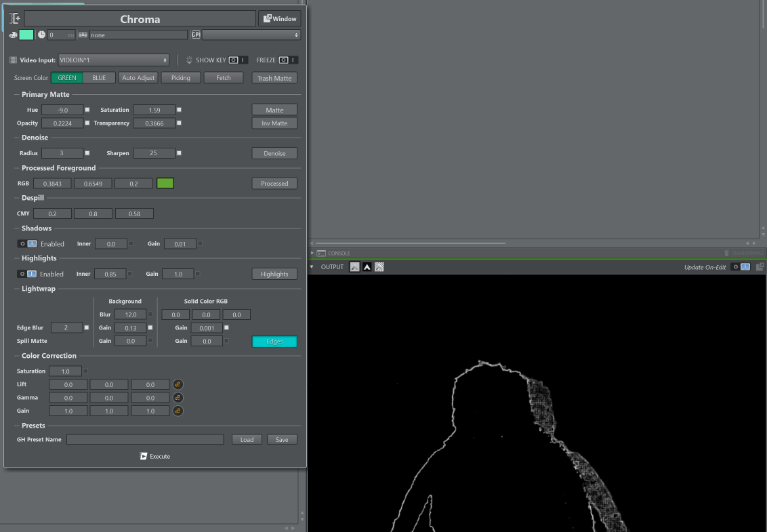Select the BLUE screen color option
This screenshot has width=767, height=532.
99,78
